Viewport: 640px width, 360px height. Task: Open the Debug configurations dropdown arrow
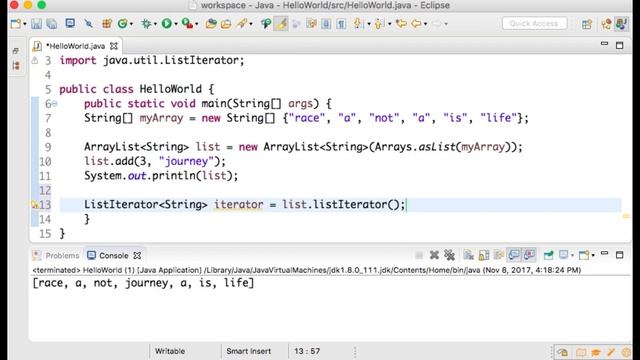[x=156, y=24]
